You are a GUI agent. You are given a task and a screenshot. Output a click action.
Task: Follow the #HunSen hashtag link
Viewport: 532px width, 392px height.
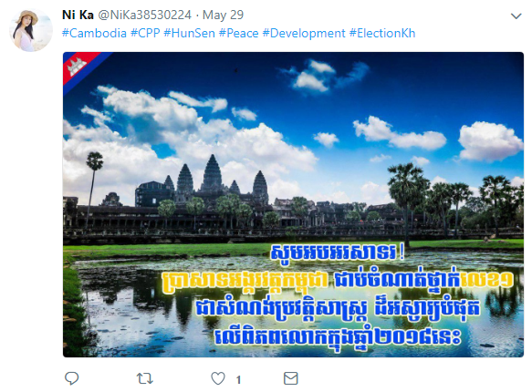[x=189, y=33]
